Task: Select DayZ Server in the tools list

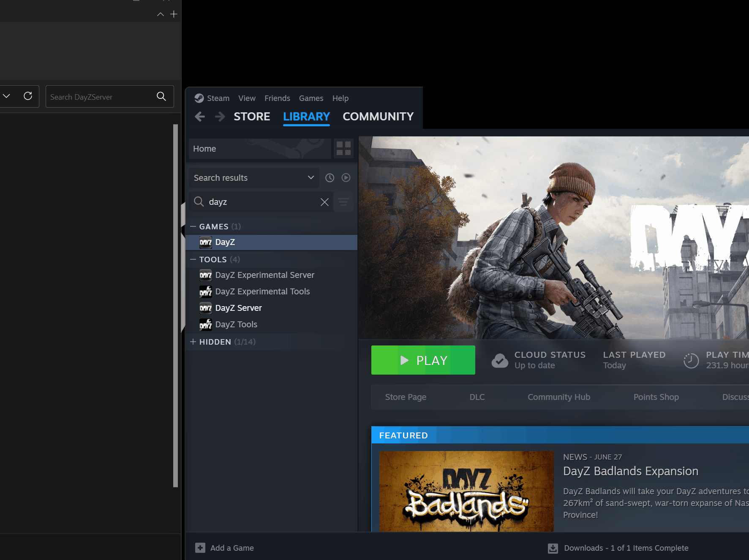Action: click(238, 308)
